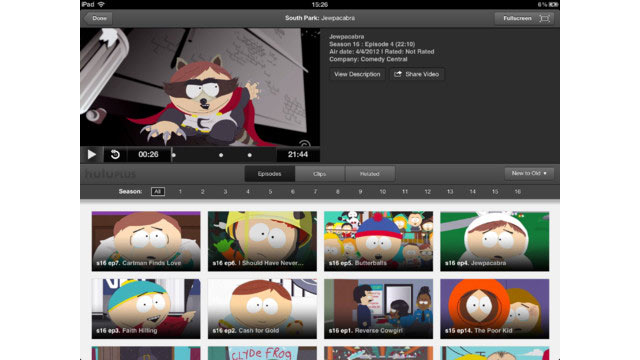Select the Related tab
The image size is (640, 360).
(370, 174)
